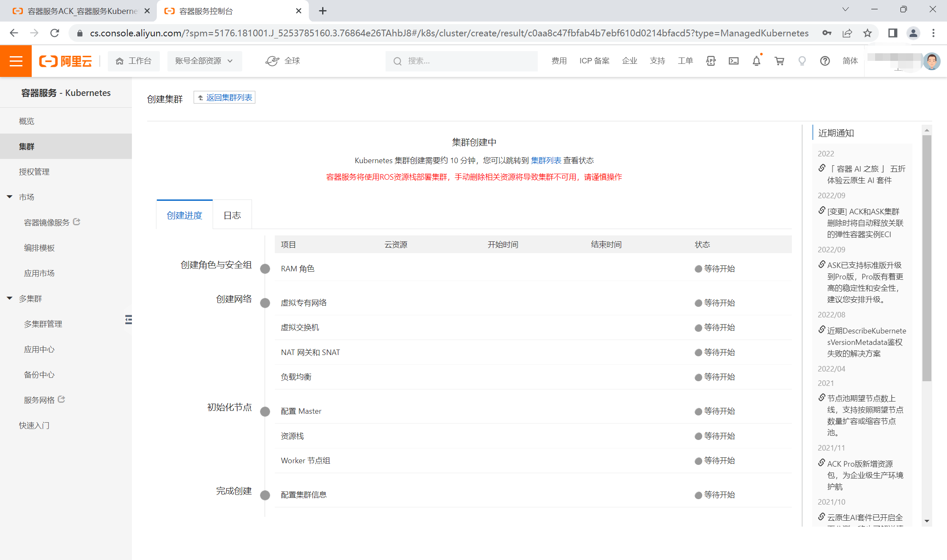This screenshot has width=947, height=560.
Task: Click external link icon next to 容器镜像服务
Action: point(77,221)
